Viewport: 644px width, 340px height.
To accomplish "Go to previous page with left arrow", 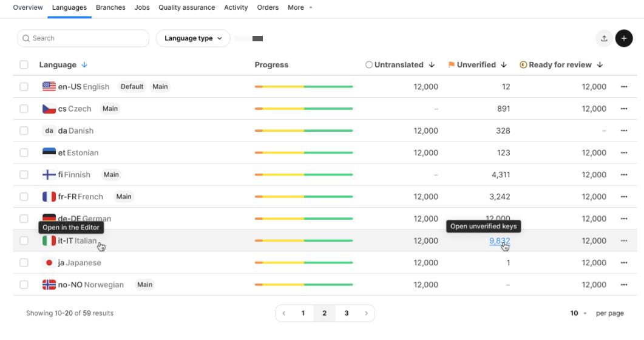I will click(x=284, y=313).
